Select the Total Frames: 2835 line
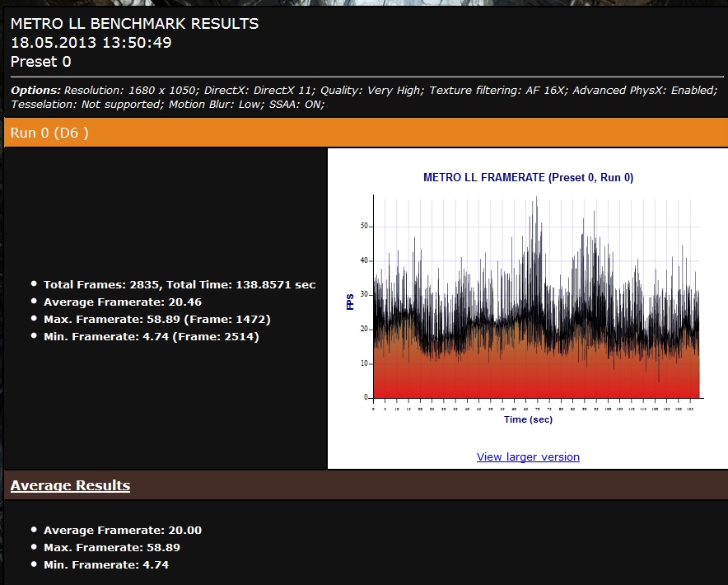728x585 pixels. click(180, 284)
